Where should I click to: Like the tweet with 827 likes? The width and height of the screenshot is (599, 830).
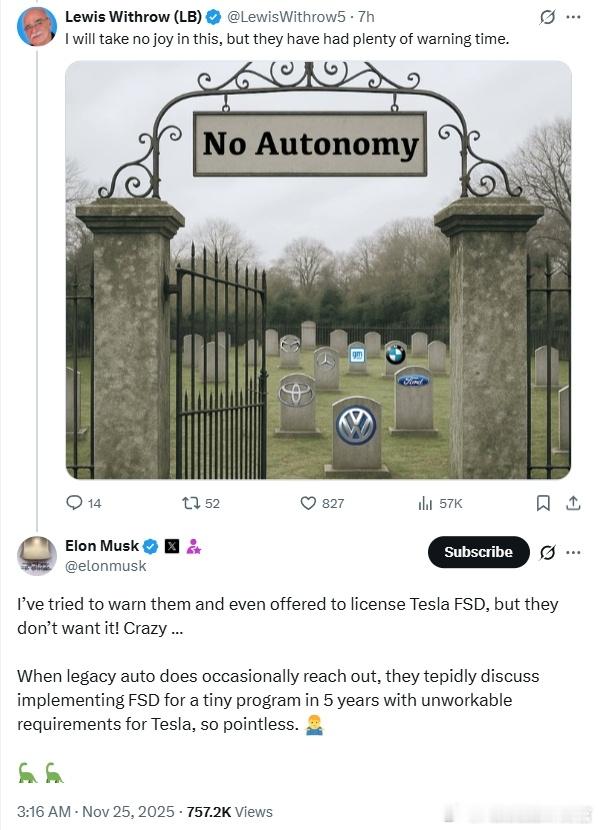click(308, 503)
